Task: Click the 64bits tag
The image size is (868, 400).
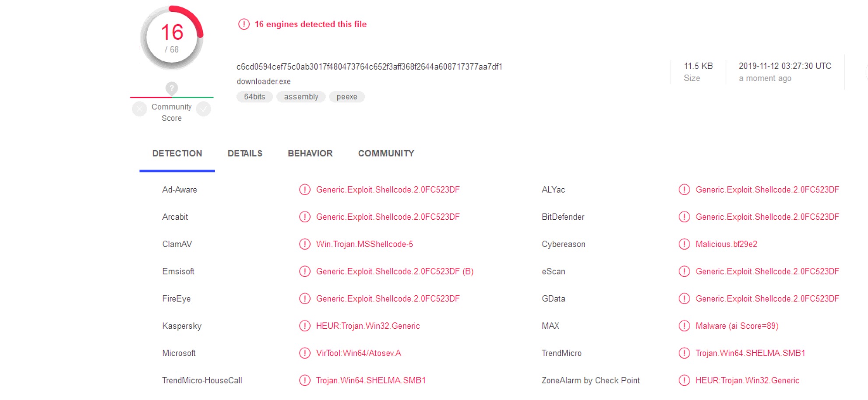Action: [x=254, y=97]
